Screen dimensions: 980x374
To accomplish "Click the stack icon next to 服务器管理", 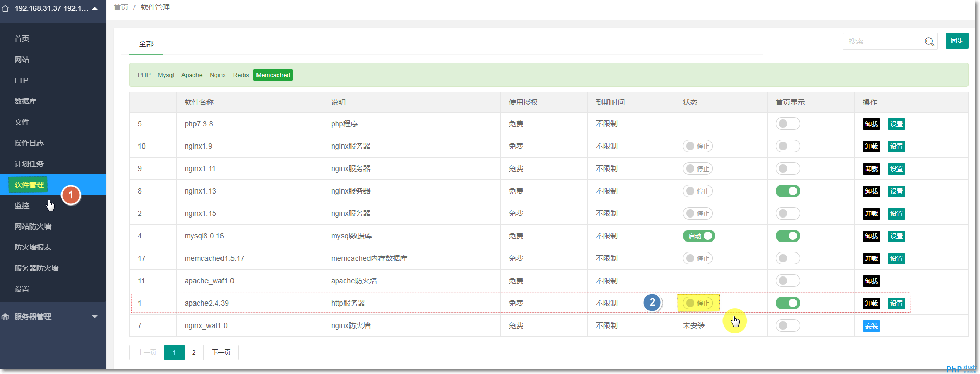I will tap(6, 317).
